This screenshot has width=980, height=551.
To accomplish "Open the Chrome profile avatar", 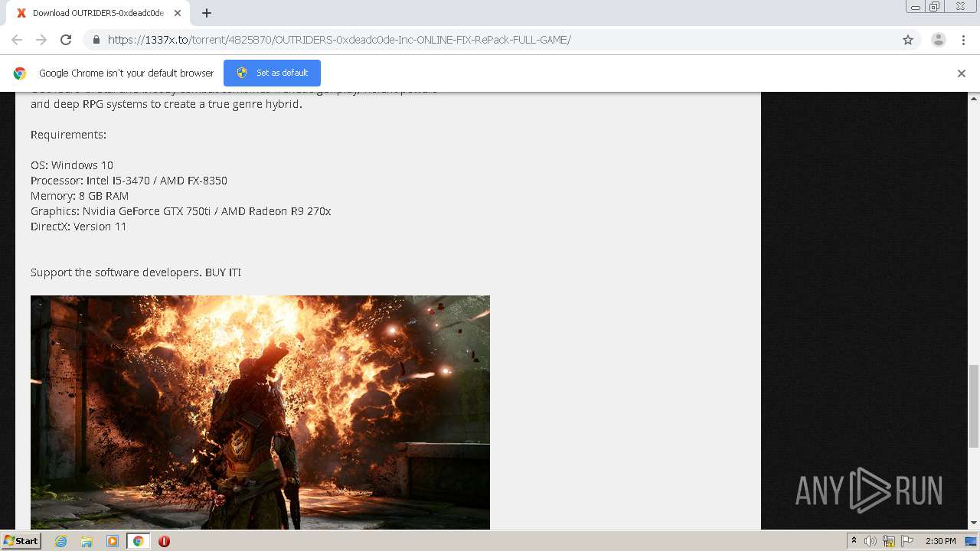I will point(939,40).
